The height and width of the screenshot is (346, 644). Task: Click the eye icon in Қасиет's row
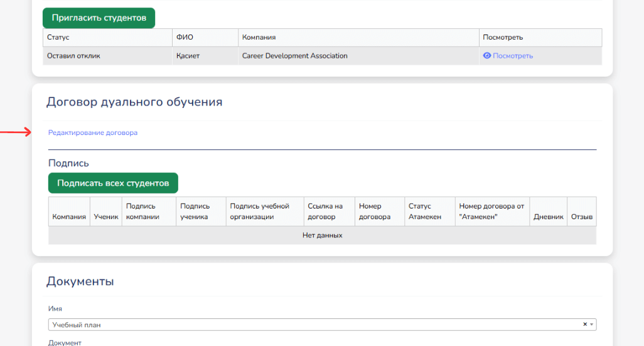click(x=486, y=56)
